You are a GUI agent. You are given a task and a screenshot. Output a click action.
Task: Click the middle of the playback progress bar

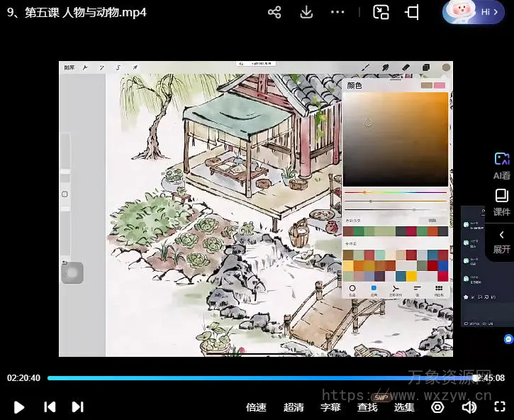tap(261, 378)
